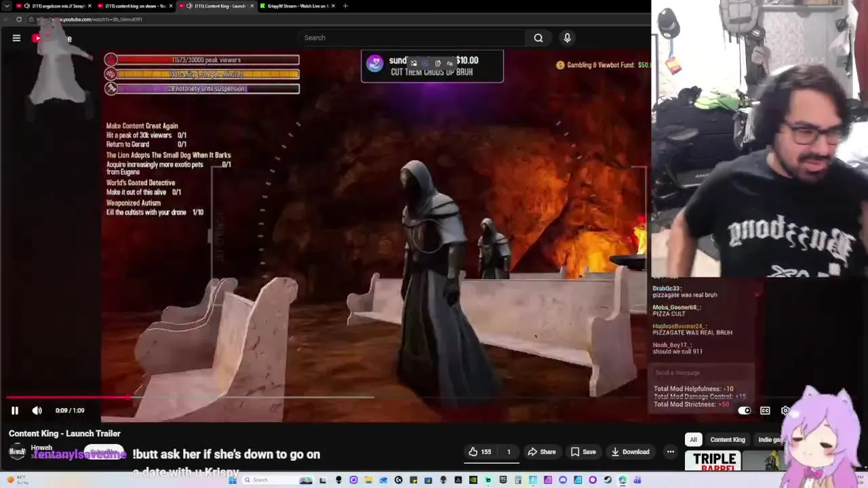This screenshot has height=488, width=868.
Task: Open the tab search dropdown arrow
Action: [x=7, y=6]
